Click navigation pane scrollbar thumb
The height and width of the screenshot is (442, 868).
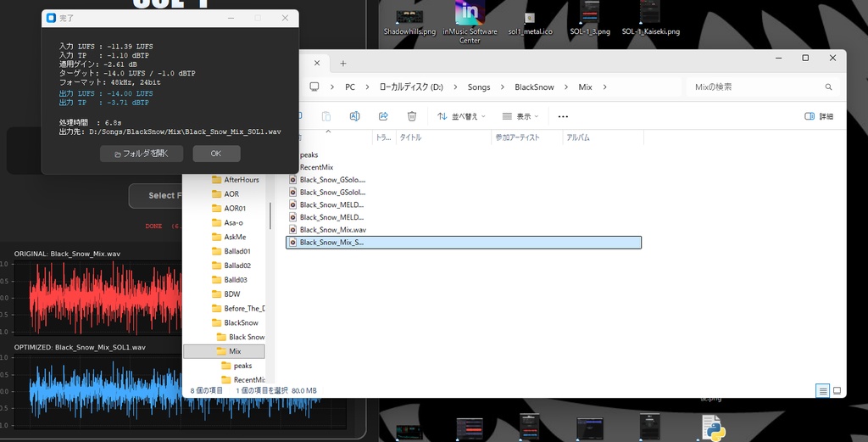[270, 215]
